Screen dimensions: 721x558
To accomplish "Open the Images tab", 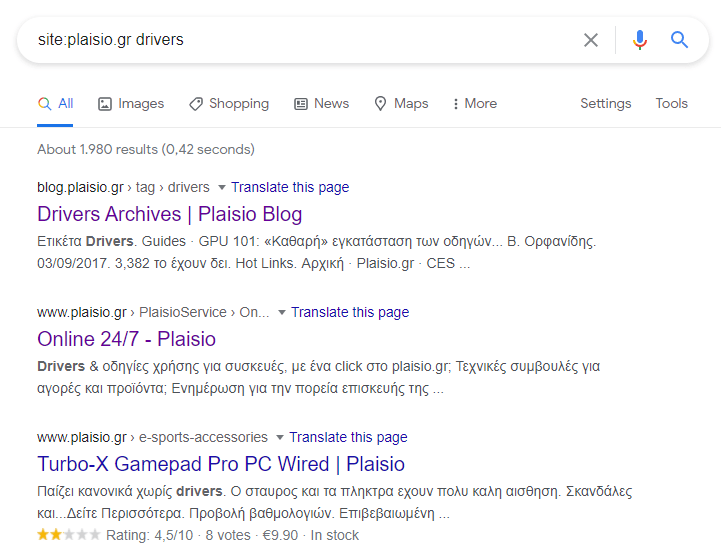I will 131,103.
